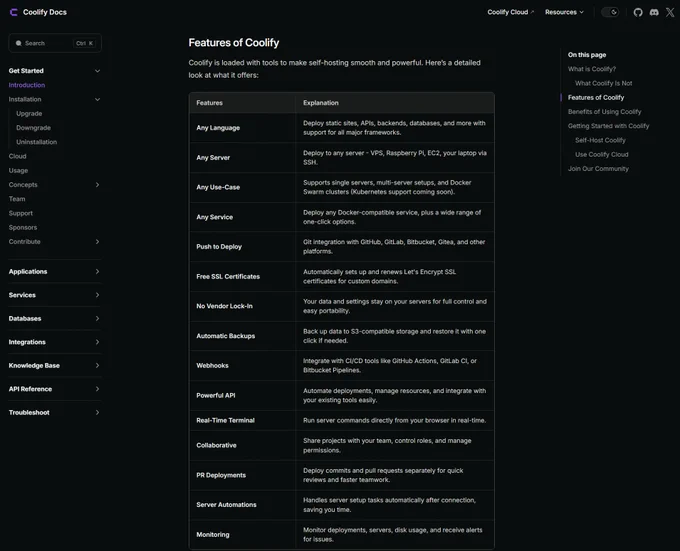Click the 'Any Server' table cell
Image resolution: width=680 pixels, height=551 pixels.
pos(242,158)
